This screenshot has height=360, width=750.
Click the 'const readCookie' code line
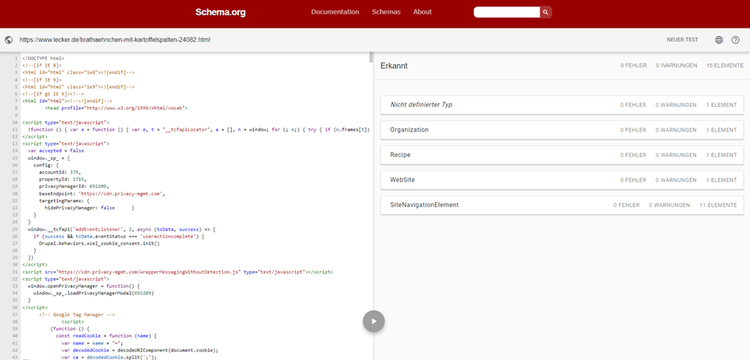[x=106, y=336]
